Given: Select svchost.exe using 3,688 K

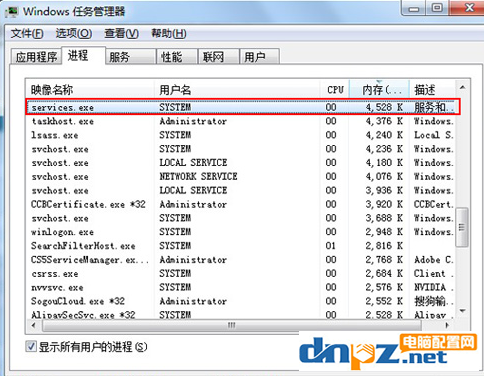Looking at the screenshot, I should (241, 218).
